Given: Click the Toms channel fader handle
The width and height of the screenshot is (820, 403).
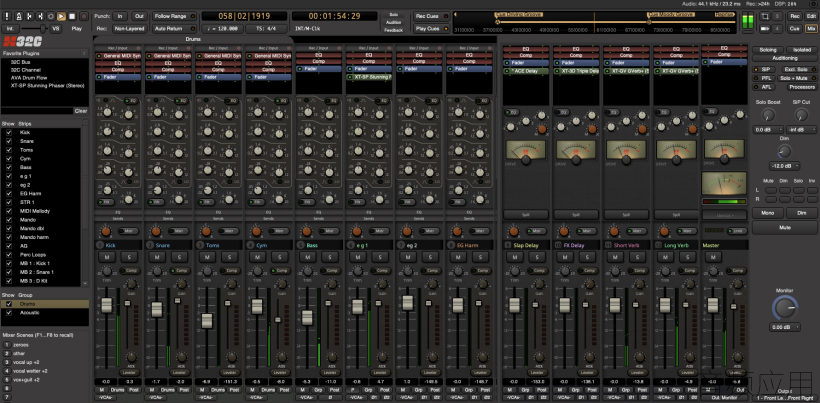Looking at the screenshot, I should (207, 320).
